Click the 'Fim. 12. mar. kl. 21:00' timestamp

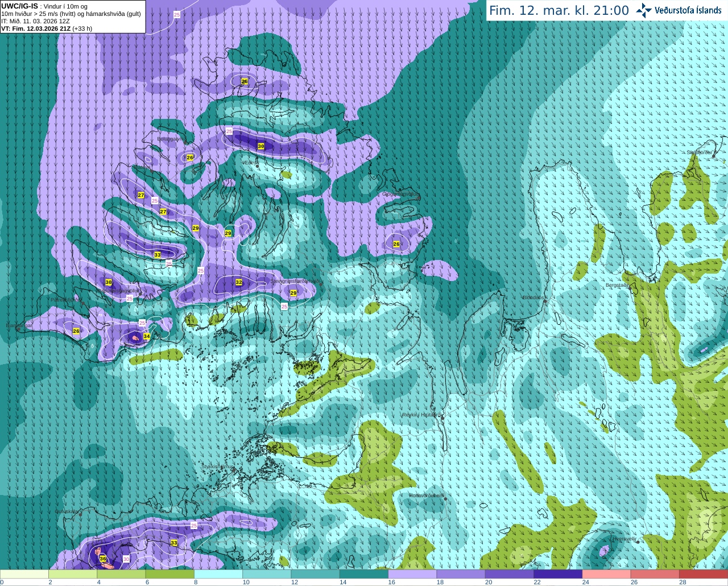point(559,10)
